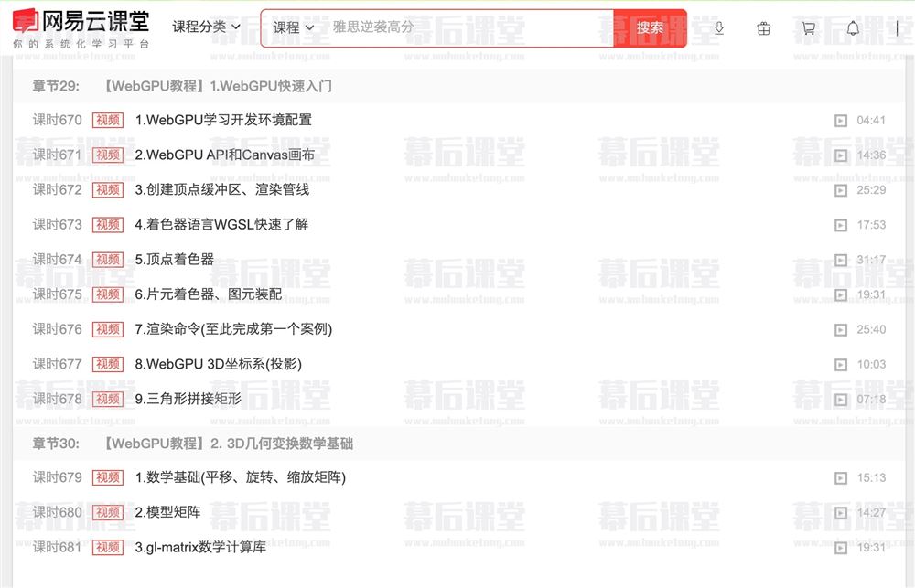Image resolution: width=915 pixels, height=588 pixels.
Task: Click the download app icon
Action: 719,28
